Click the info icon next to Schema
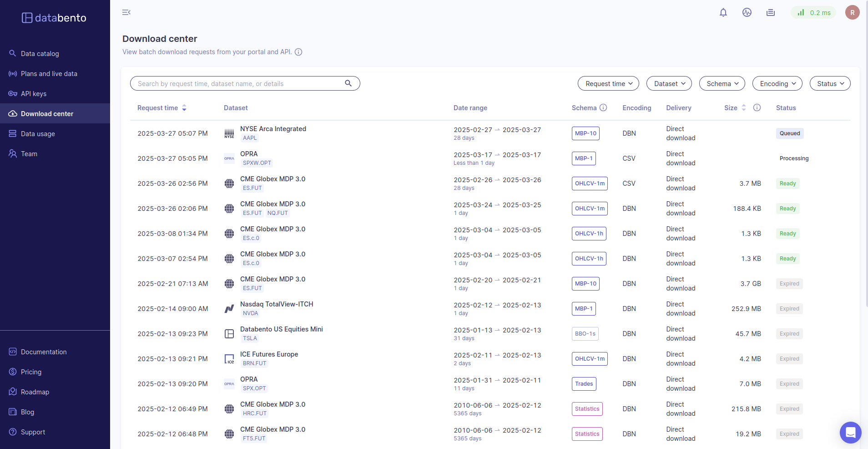Screen dimensions: 868x449 (x=603, y=108)
